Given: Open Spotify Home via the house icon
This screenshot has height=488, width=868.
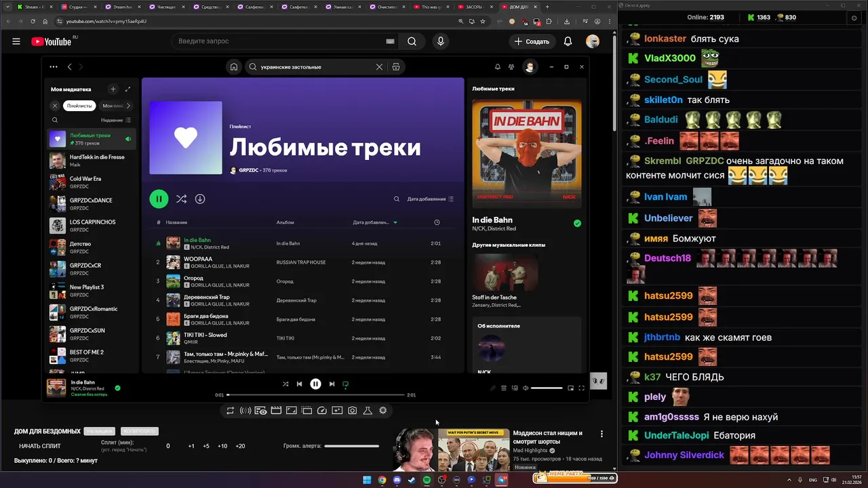Looking at the screenshot, I should pos(234,67).
